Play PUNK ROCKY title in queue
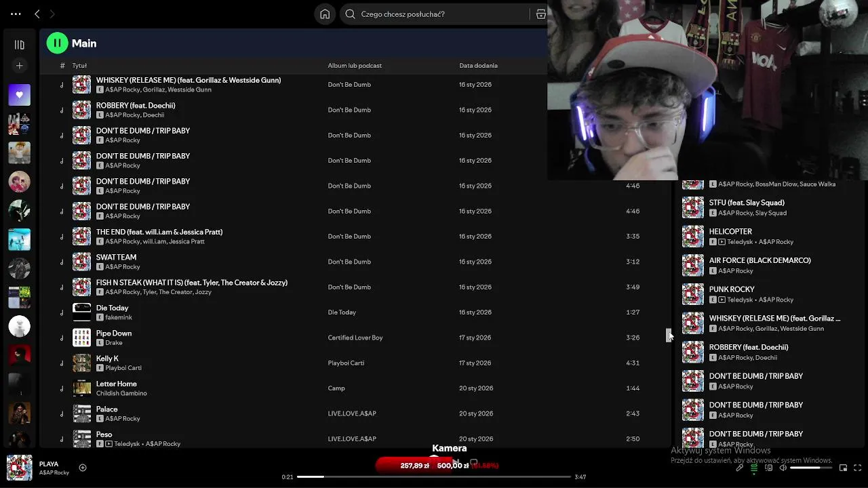The width and height of the screenshot is (868, 488). pos(732,289)
